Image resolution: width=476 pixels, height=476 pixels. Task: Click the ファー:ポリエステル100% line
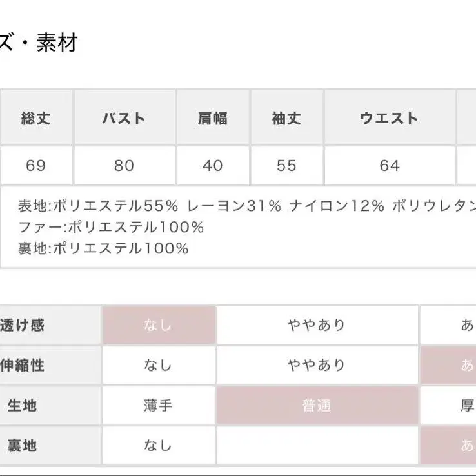pyautogui.click(x=111, y=227)
